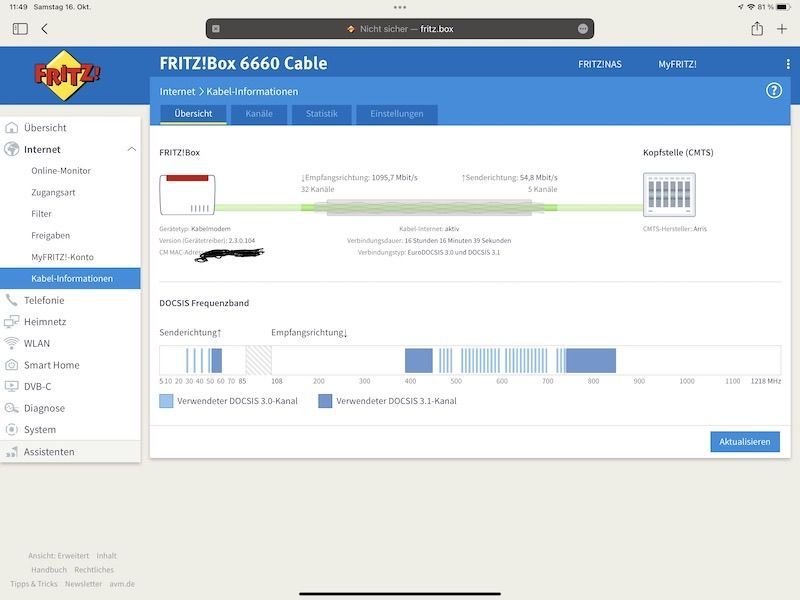Click the Senderichtung 54,8 Mbit/s text
This screenshot has height=600, width=800.
pyautogui.click(x=509, y=178)
